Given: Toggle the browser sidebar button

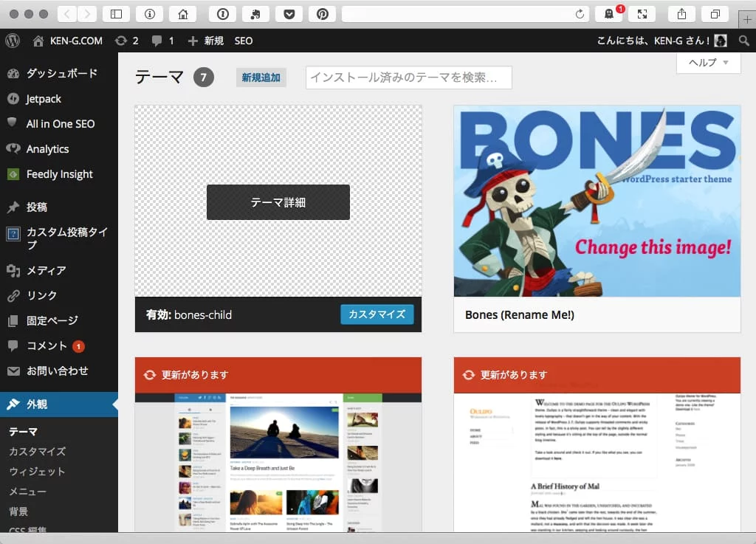Looking at the screenshot, I should tap(116, 14).
